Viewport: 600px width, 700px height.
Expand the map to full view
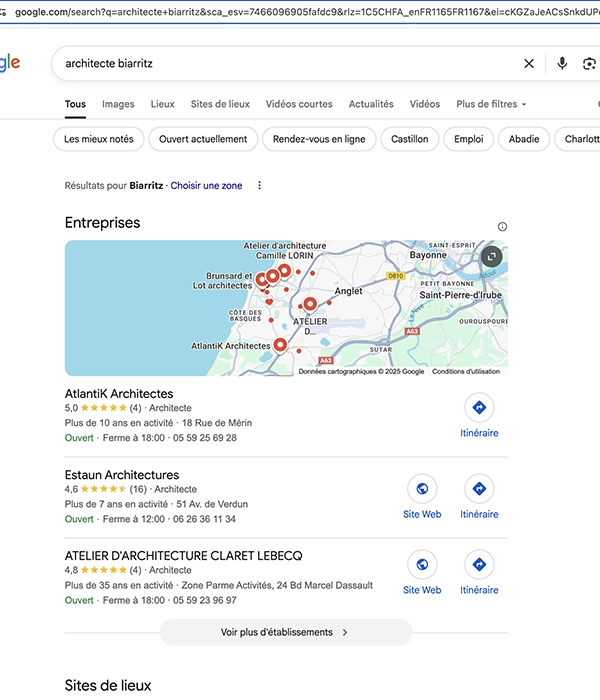click(x=492, y=257)
